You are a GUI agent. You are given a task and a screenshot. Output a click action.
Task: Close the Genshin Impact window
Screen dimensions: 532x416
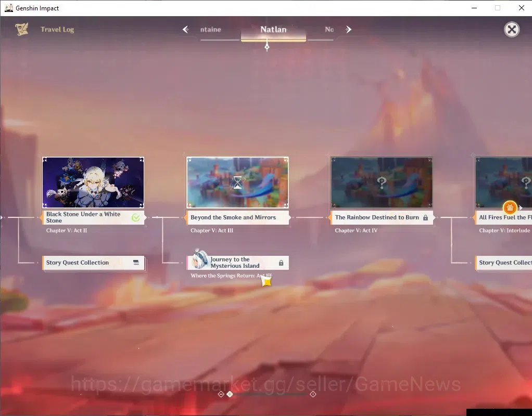pos(522,8)
